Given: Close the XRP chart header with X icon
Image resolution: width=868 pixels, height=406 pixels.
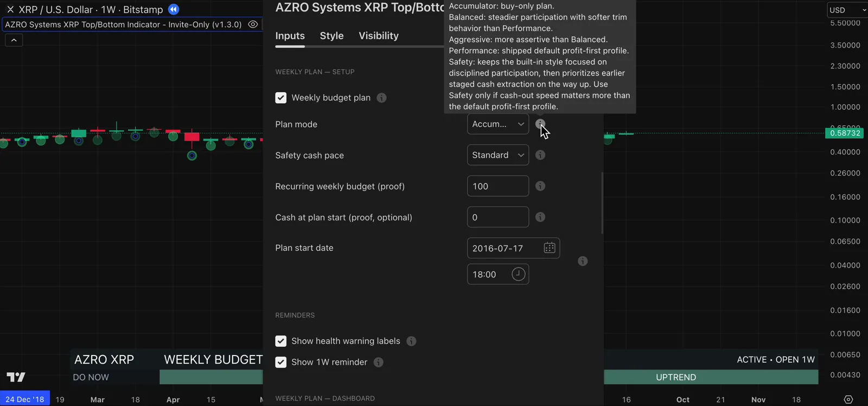Looking at the screenshot, I should coord(10,9).
